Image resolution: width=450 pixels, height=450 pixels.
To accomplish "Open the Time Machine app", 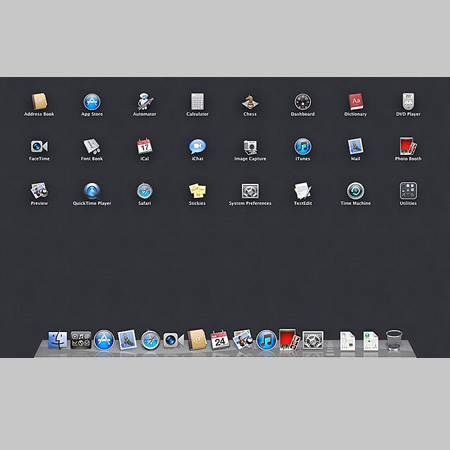I will click(355, 191).
